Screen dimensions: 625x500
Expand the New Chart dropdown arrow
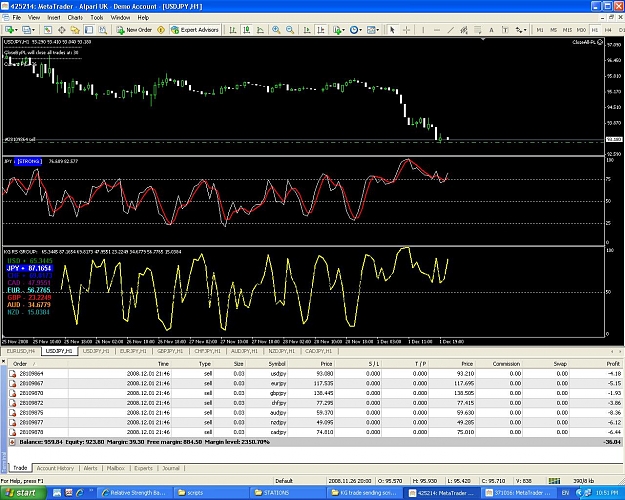16,30
